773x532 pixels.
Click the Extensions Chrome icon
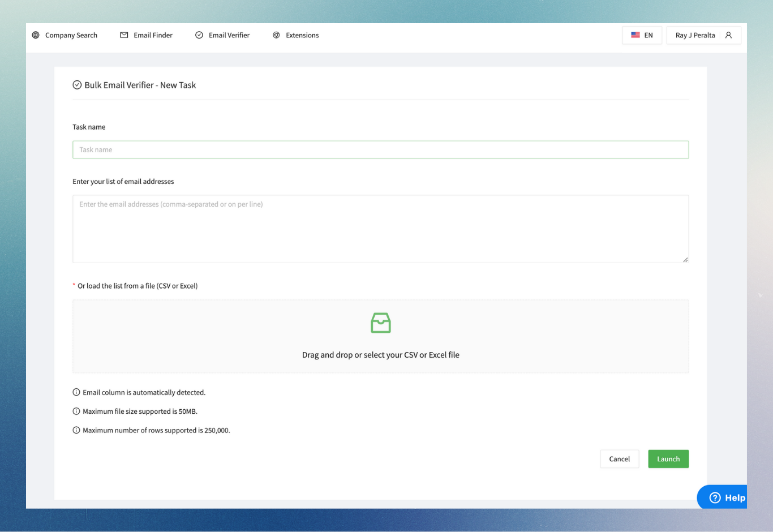[276, 35]
